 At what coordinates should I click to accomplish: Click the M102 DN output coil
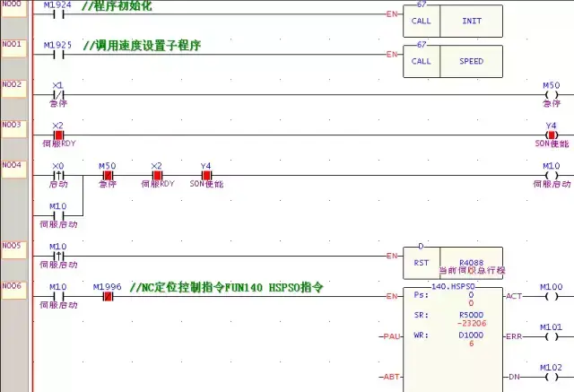(552, 377)
